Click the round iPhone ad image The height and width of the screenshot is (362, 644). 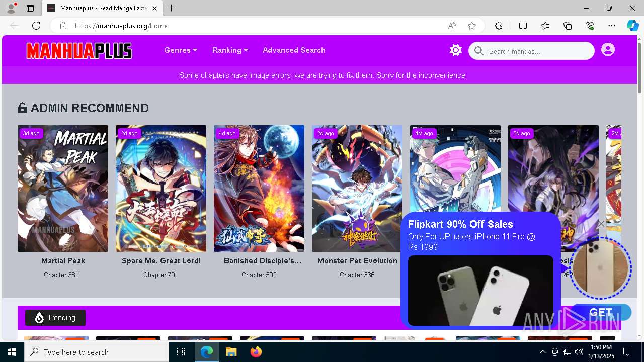(600, 268)
